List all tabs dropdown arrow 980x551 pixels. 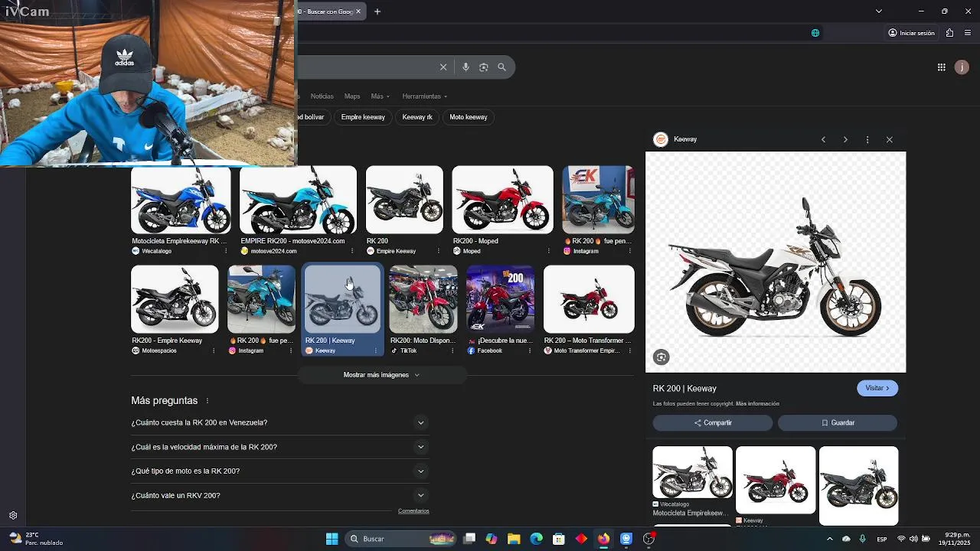878,11
